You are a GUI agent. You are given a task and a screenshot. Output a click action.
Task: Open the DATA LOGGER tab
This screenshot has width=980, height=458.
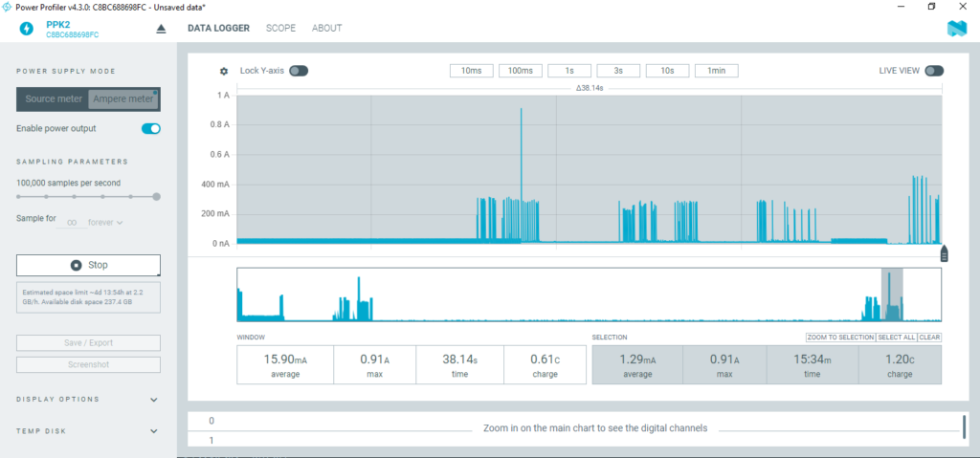219,28
